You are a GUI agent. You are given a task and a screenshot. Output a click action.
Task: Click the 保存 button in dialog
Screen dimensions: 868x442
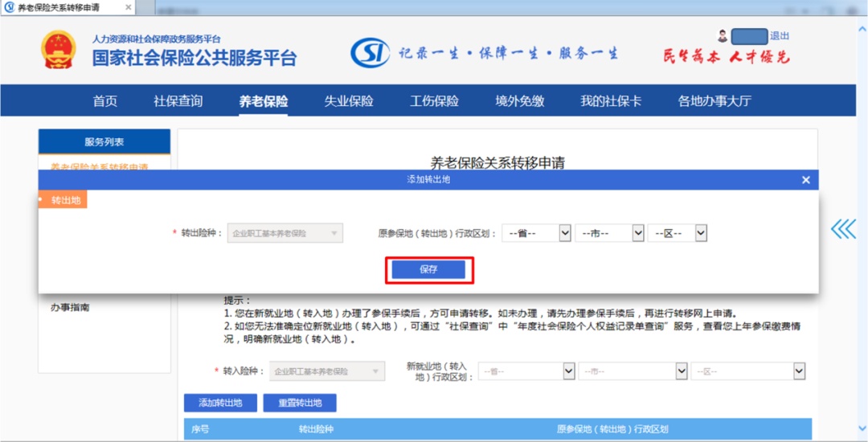[429, 269]
